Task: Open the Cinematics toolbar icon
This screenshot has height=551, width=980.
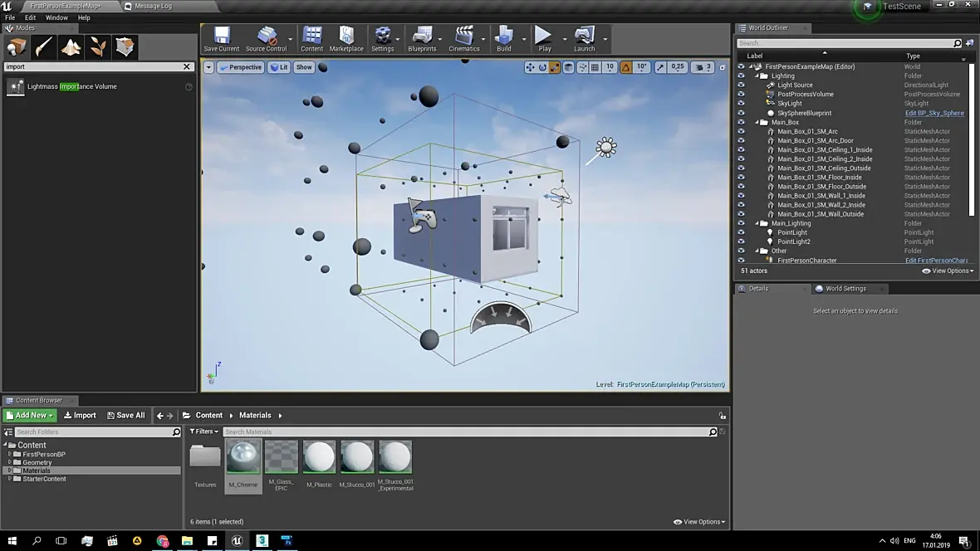Action: pyautogui.click(x=464, y=38)
